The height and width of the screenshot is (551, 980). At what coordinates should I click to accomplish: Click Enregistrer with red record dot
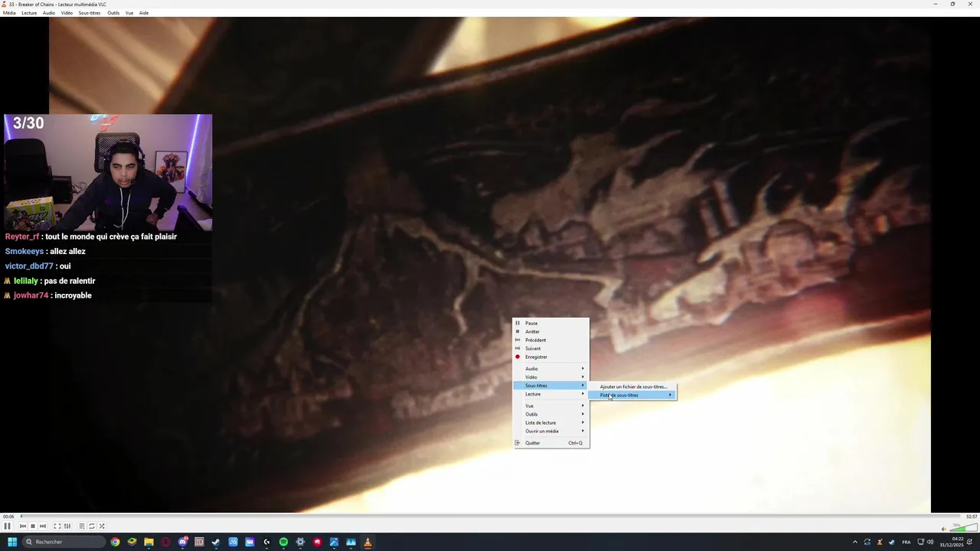click(550, 357)
